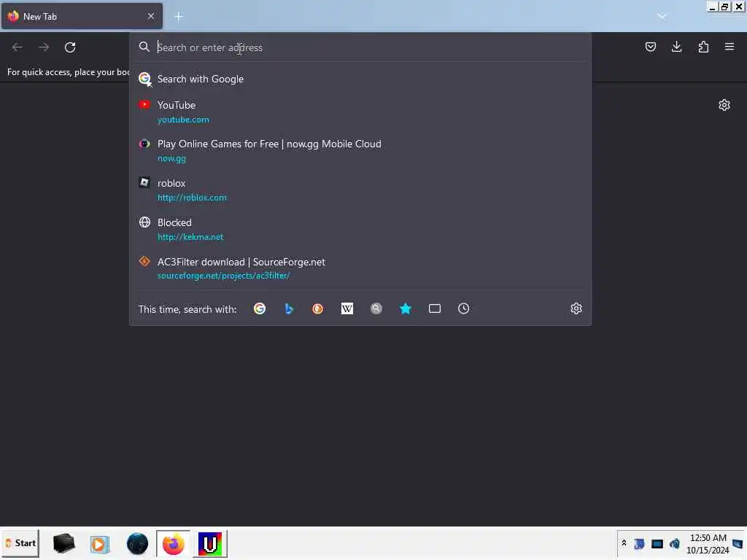Choose Search with Google suggestion
747x560 pixels.
click(360, 79)
